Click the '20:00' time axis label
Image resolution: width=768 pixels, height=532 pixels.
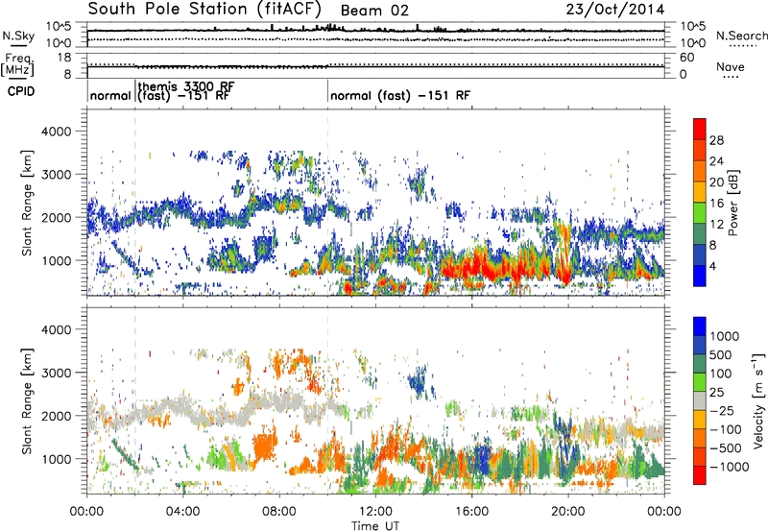point(567,512)
